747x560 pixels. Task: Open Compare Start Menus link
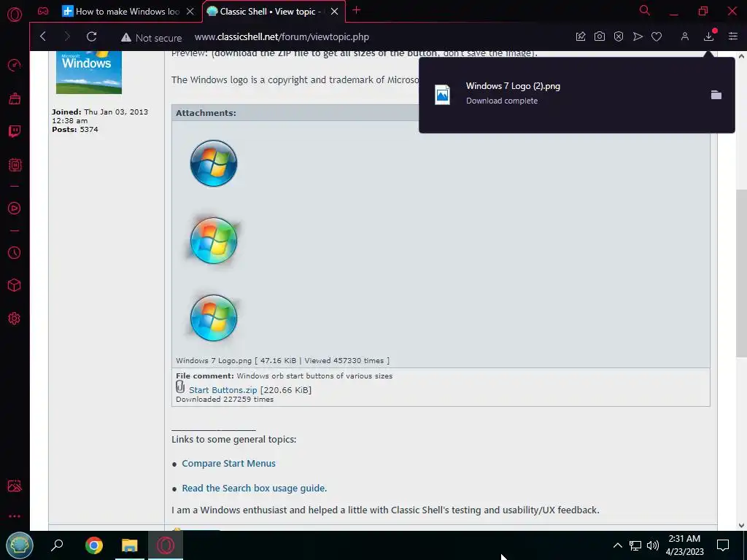tap(228, 463)
